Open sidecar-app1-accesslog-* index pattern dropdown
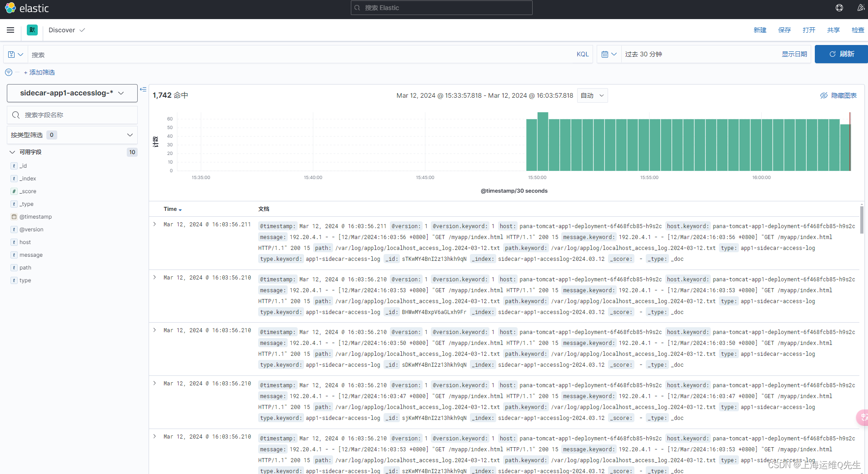 pyautogui.click(x=72, y=93)
